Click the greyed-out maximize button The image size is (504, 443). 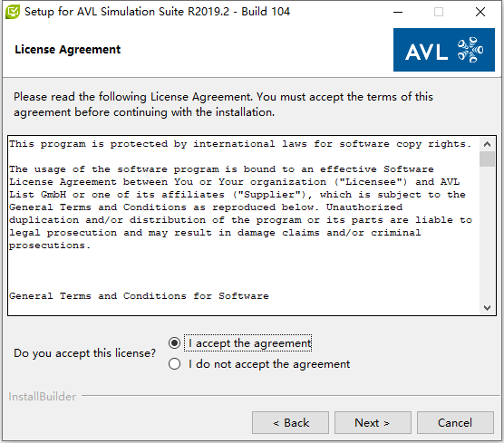point(439,12)
